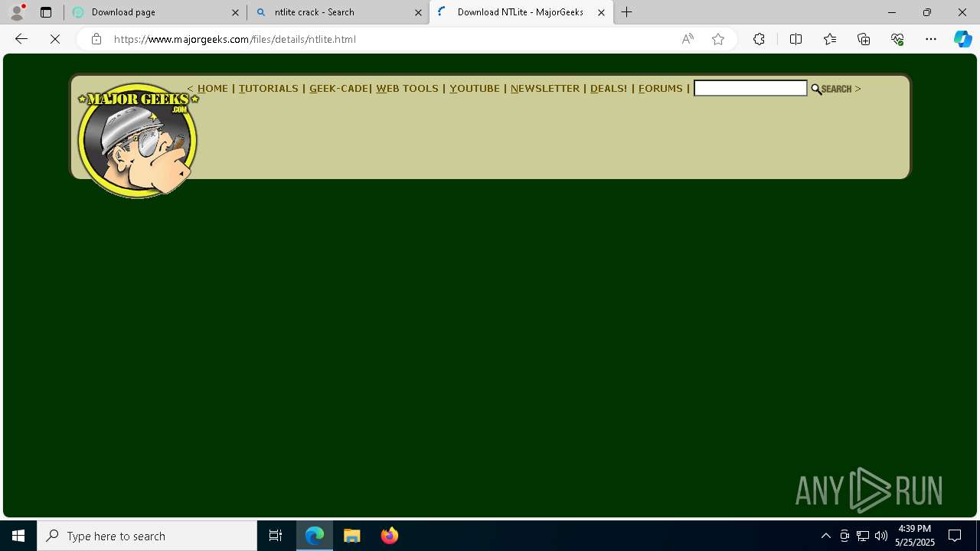The width and height of the screenshot is (980, 551).
Task: Open the volume control icon
Action: pos(881,536)
